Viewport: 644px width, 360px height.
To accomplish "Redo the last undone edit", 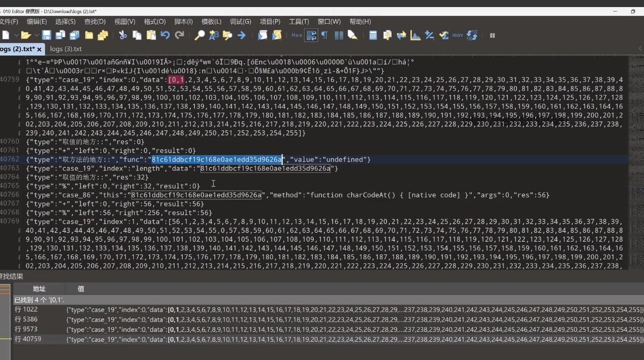I will pos(179,35).
